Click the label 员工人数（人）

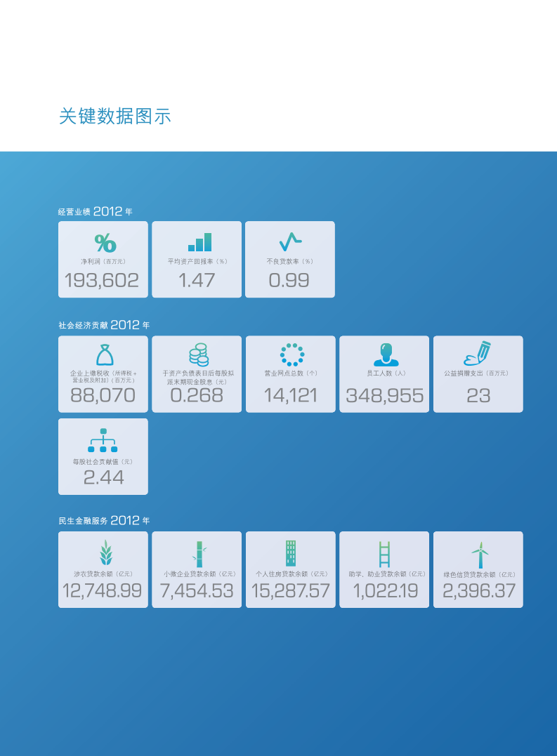click(386, 373)
